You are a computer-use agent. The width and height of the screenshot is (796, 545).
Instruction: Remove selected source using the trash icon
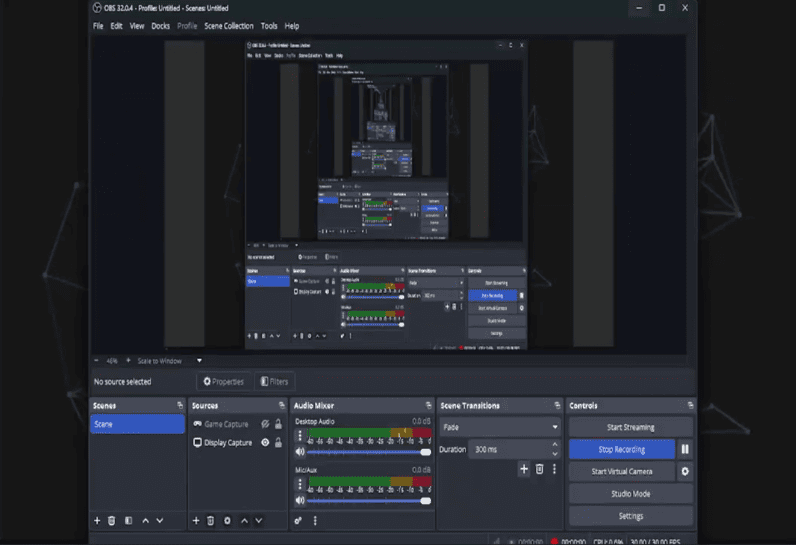(211, 520)
